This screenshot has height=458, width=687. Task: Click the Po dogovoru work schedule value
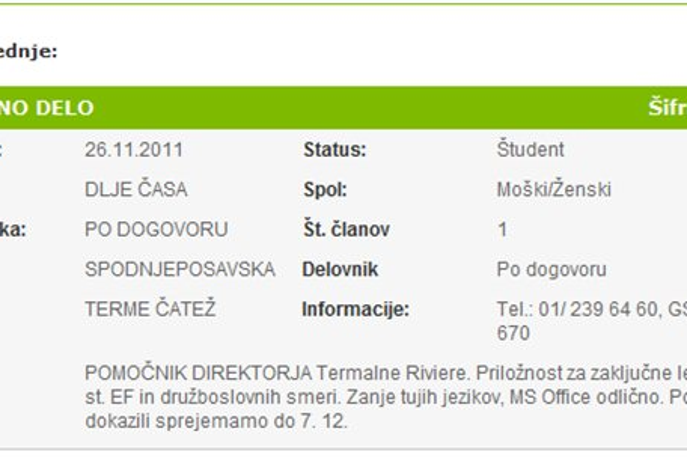click(x=552, y=270)
